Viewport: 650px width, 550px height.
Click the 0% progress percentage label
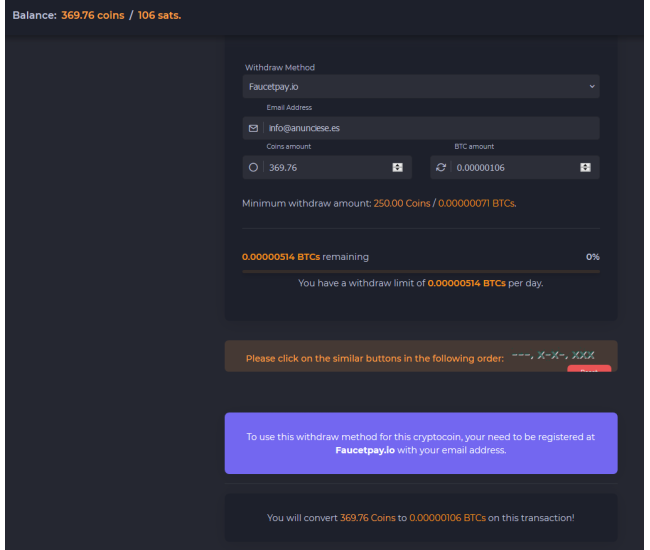pyautogui.click(x=592, y=257)
